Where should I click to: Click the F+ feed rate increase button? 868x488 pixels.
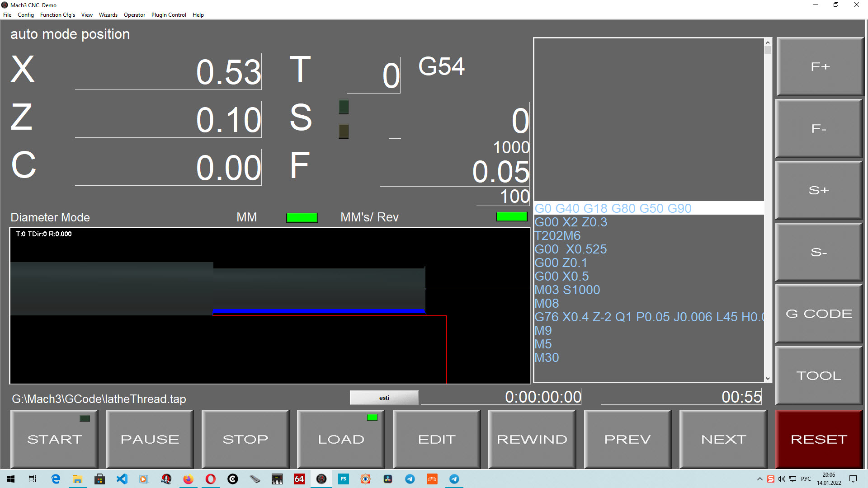point(819,67)
